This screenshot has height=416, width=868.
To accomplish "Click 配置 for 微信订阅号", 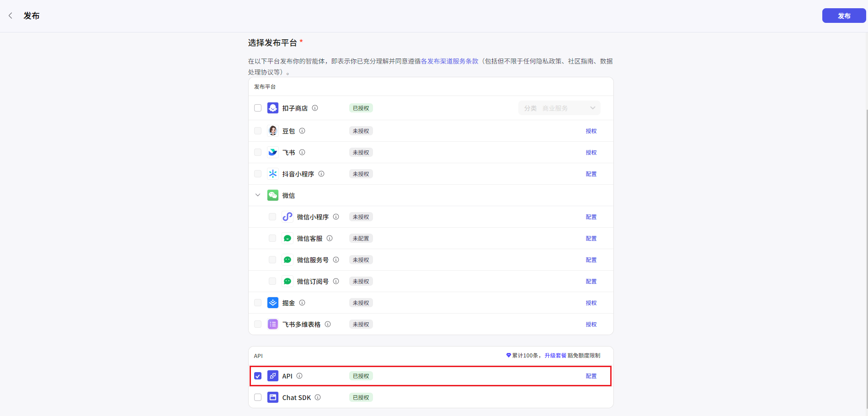I will tap(591, 281).
